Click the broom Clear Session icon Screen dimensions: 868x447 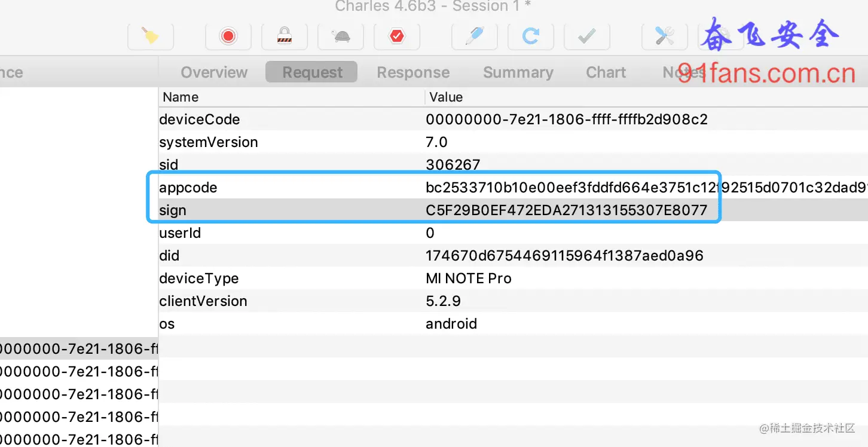[x=151, y=37]
